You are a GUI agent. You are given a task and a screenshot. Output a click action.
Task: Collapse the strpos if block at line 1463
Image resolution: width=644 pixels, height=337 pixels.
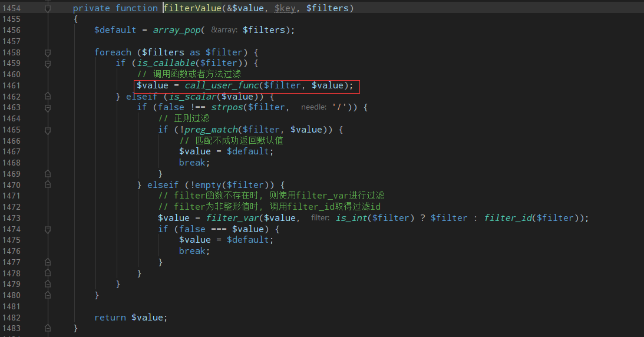(x=48, y=108)
